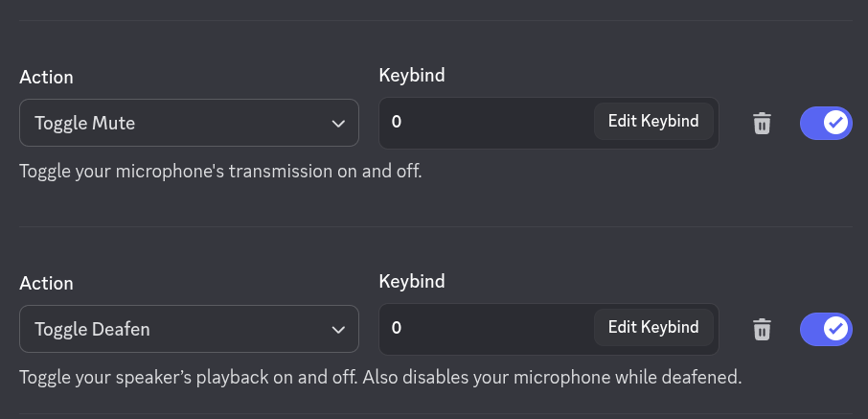Click the checkmark knob on Toggle Mute switch
Screen dimensions: 868x419
[835, 123]
